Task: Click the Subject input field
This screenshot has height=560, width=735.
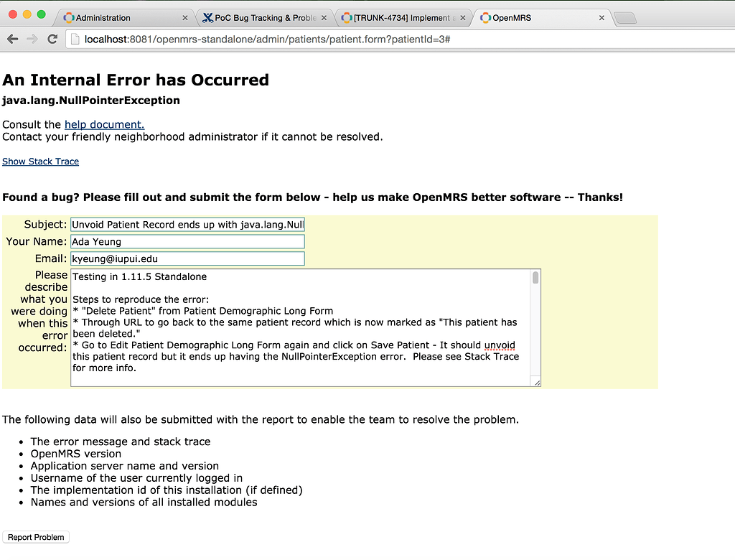Action: coord(187,224)
